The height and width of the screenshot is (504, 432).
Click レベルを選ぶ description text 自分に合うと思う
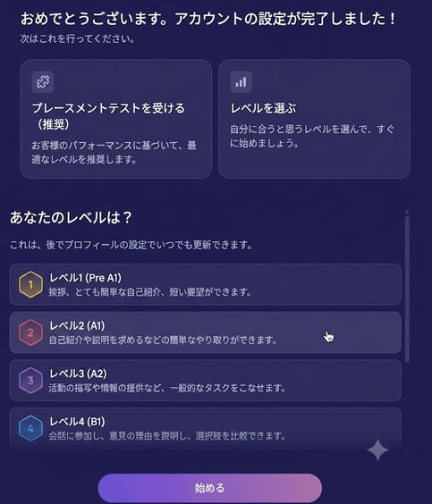point(311,136)
